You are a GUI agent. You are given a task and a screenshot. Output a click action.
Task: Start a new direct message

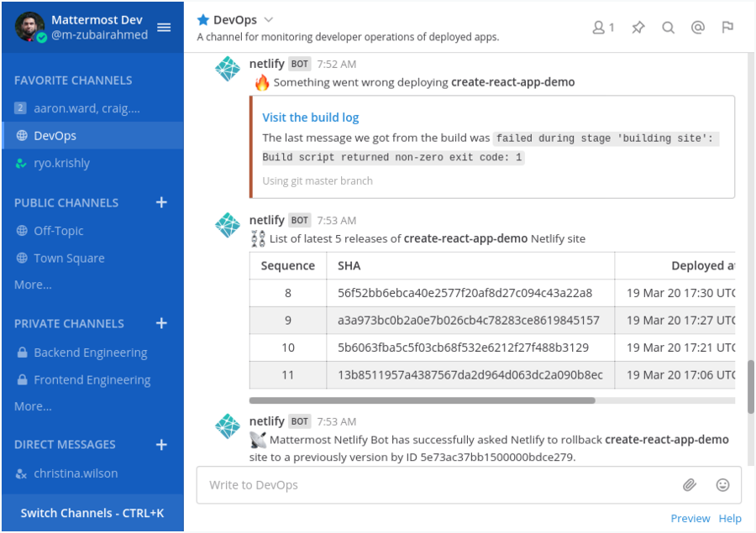point(161,444)
